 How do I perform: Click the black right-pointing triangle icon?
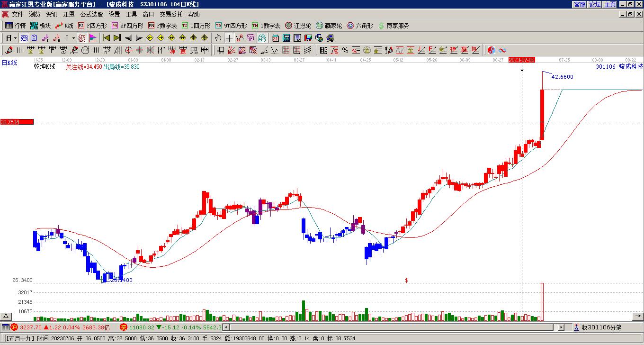139,38
